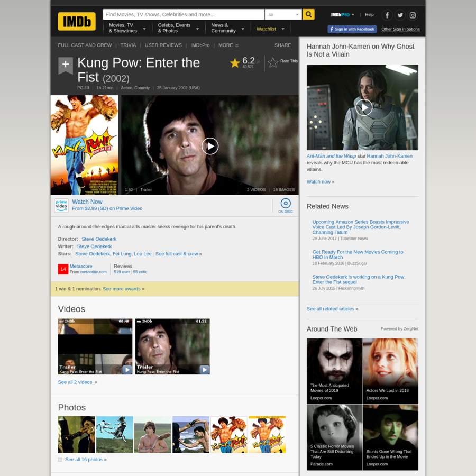Expand Celebs, Events & Photos menu
The width and height of the screenshot is (476, 476).
[x=178, y=28]
